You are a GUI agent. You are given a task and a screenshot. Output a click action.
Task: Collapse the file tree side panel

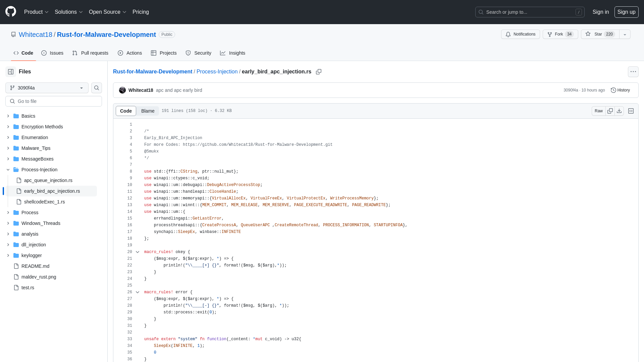[x=11, y=72]
